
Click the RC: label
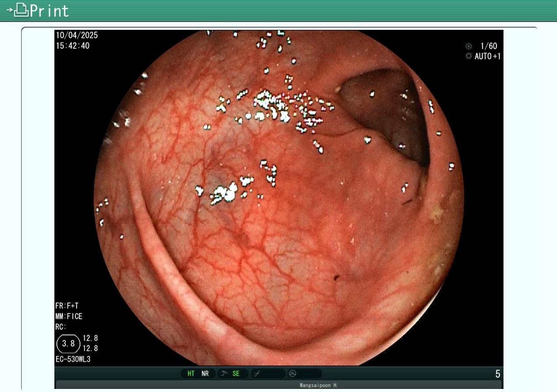(61, 327)
